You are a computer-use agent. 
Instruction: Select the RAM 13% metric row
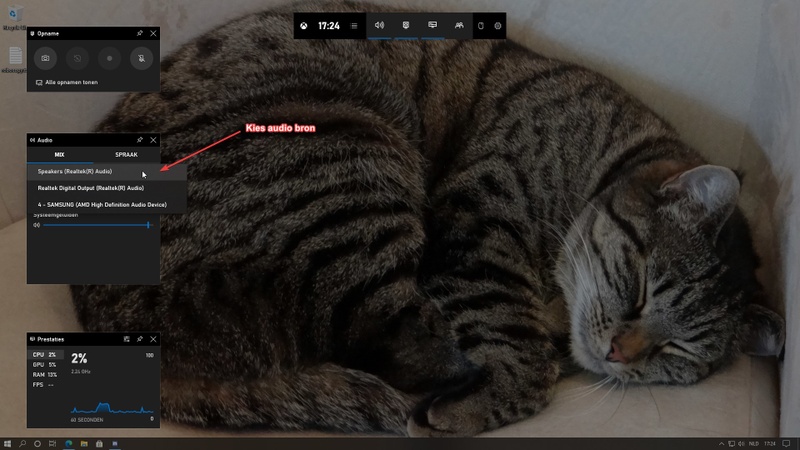point(45,375)
